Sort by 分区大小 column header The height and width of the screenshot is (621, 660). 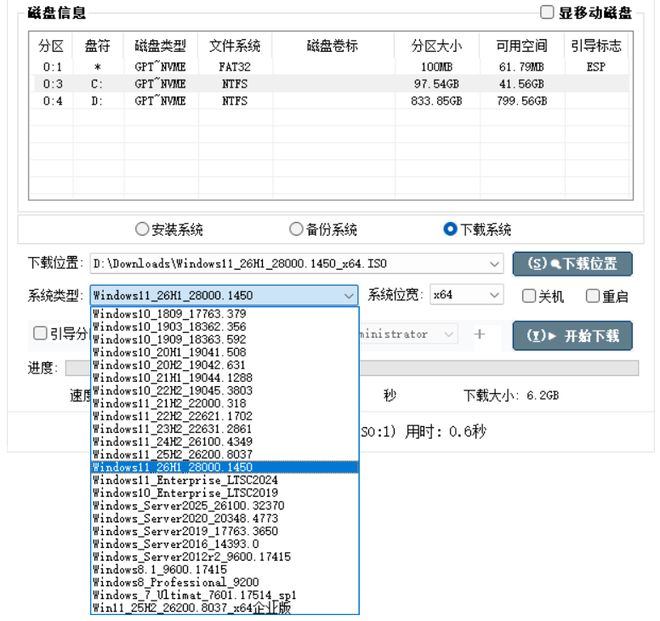click(x=436, y=45)
